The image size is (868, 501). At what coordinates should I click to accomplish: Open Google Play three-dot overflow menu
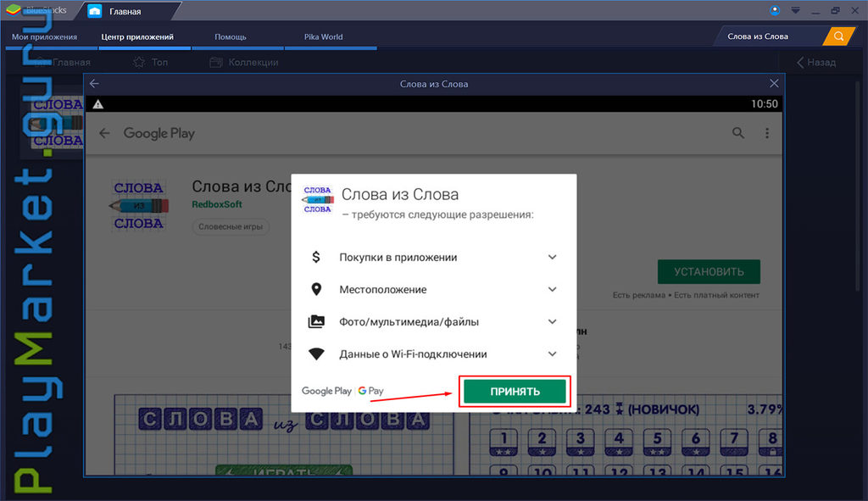(x=766, y=133)
